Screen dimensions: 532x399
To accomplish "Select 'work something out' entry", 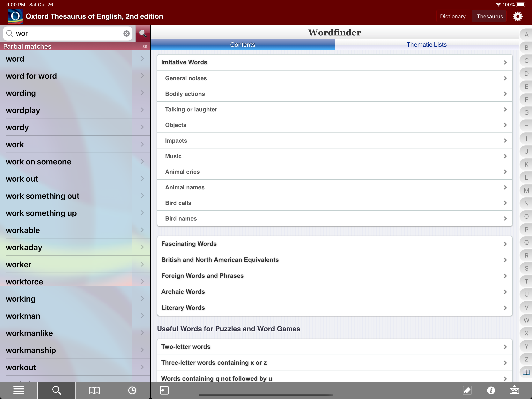I will [75, 196].
